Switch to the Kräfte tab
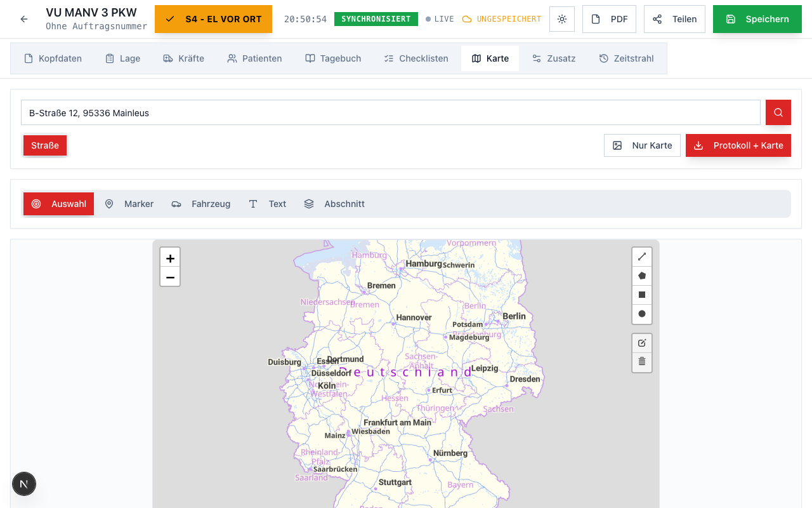The width and height of the screenshot is (812, 508). click(184, 58)
